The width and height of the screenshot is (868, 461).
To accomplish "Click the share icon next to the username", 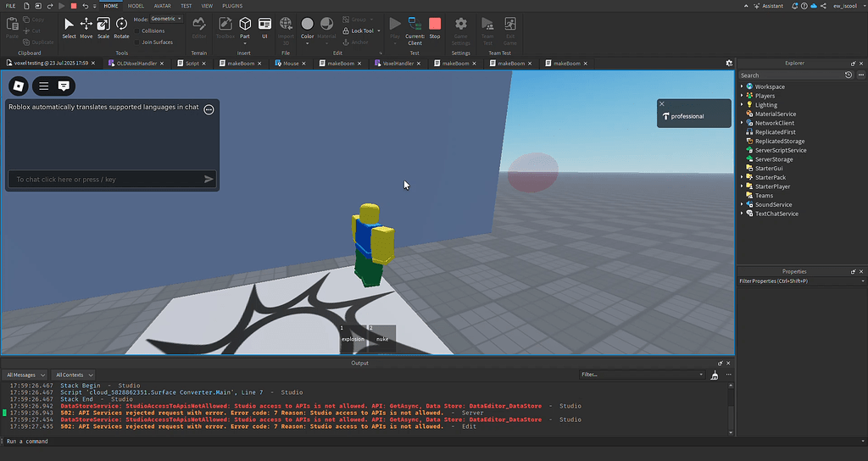I will [x=823, y=6].
